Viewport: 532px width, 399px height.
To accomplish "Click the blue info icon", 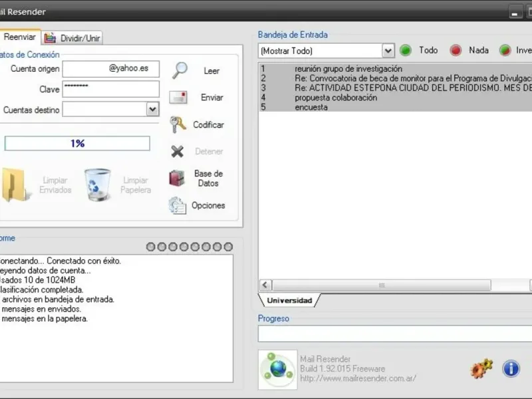I will pos(511,368).
